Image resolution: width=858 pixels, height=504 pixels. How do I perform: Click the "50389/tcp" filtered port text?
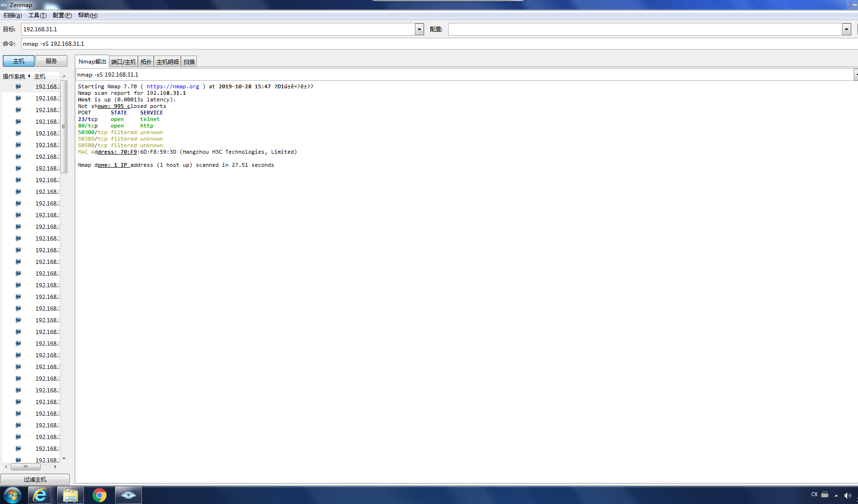pyautogui.click(x=93, y=139)
